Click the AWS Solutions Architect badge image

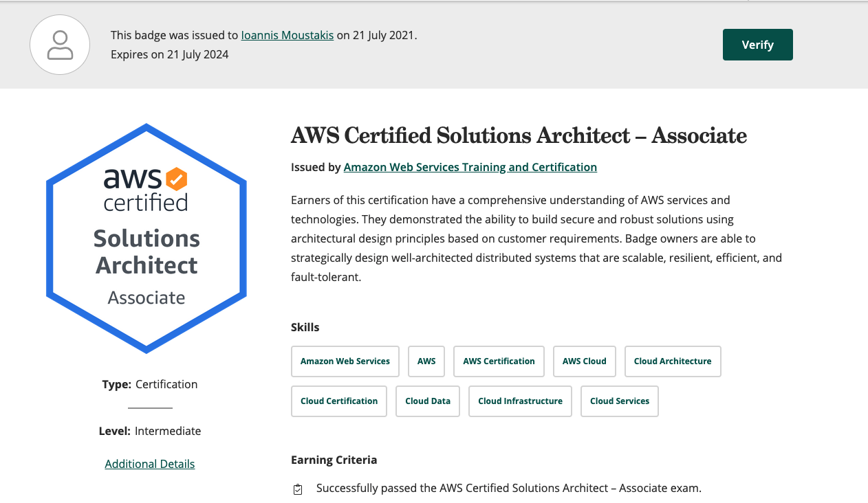tap(147, 238)
